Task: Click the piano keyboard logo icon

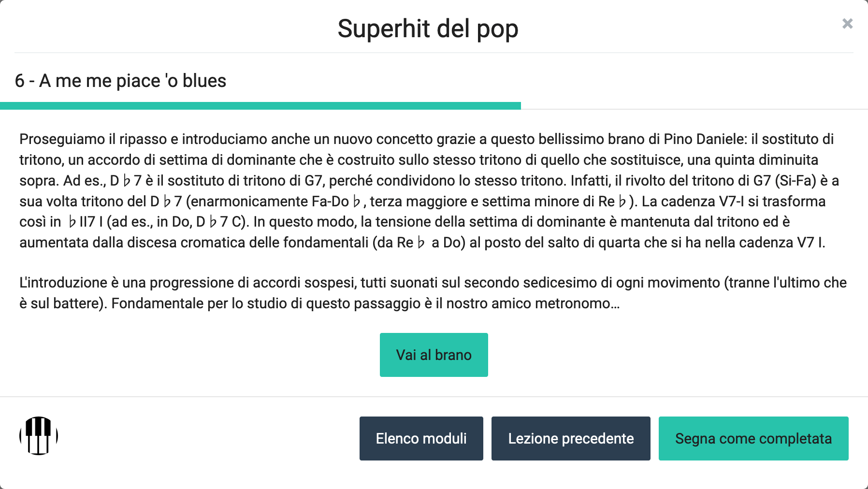Action: (x=39, y=436)
